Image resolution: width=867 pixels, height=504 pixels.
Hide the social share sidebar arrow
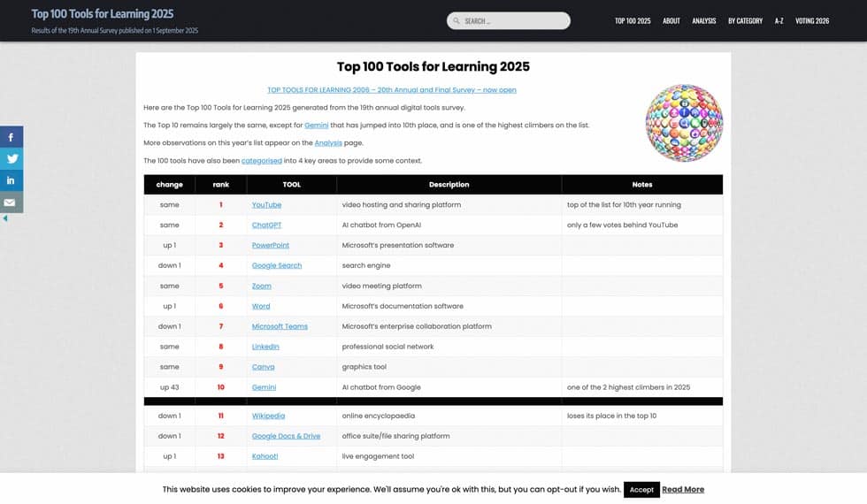coord(5,218)
